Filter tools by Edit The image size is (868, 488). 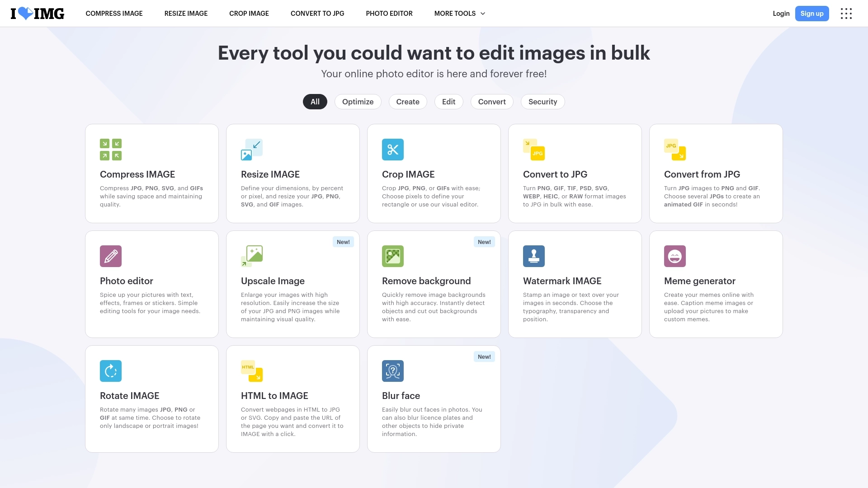tap(449, 102)
